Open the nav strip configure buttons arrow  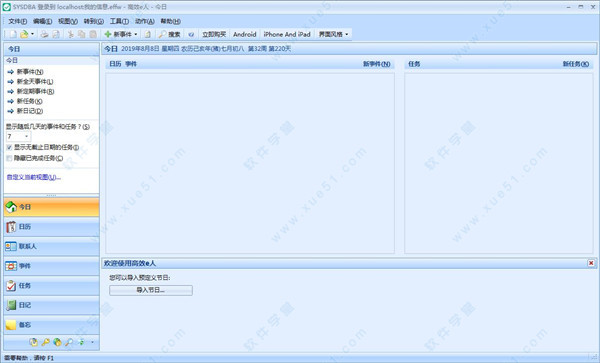point(92,342)
